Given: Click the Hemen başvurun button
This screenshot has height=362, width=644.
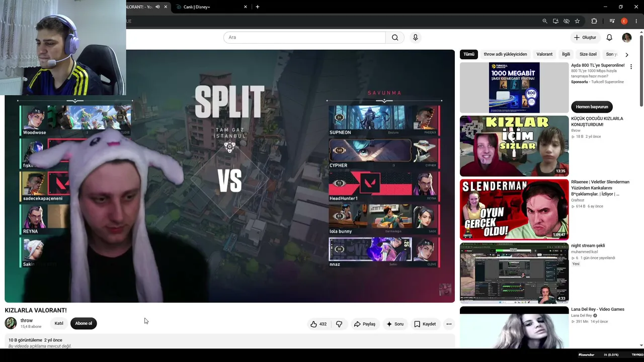Looking at the screenshot, I should (592, 107).
